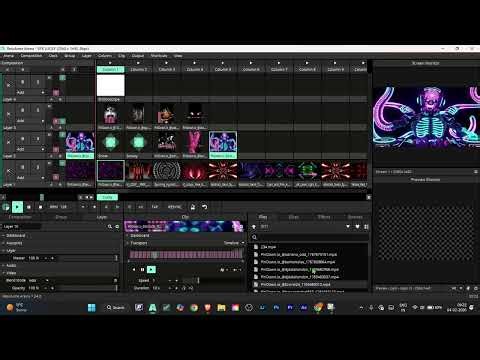Open the Deck menu
This screenshot has height=360, width=480.
point(53,56)
